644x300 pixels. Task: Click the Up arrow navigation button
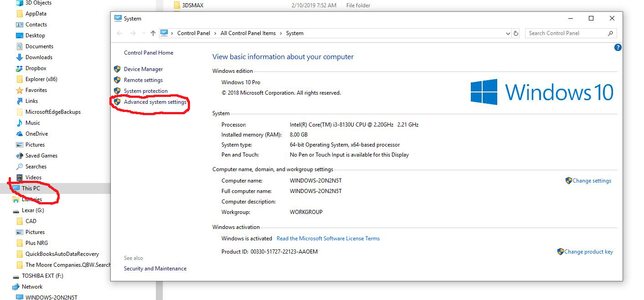tap(153, 33)
